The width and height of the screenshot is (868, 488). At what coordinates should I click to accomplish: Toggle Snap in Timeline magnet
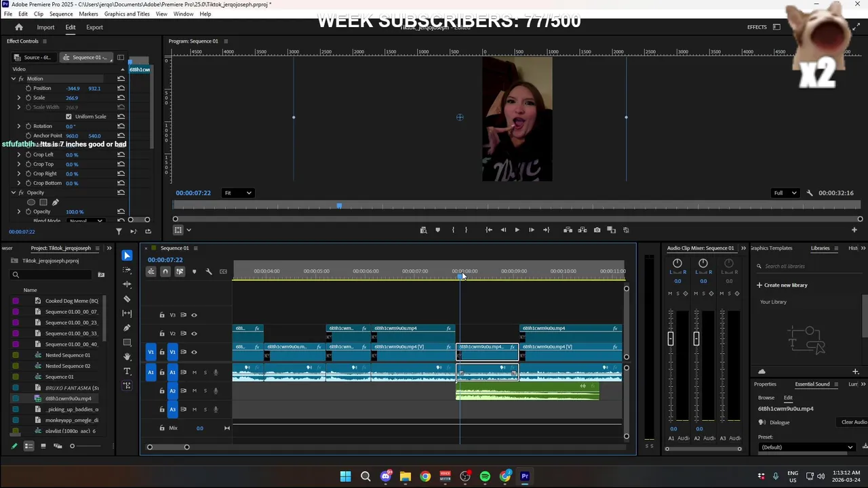165,271
